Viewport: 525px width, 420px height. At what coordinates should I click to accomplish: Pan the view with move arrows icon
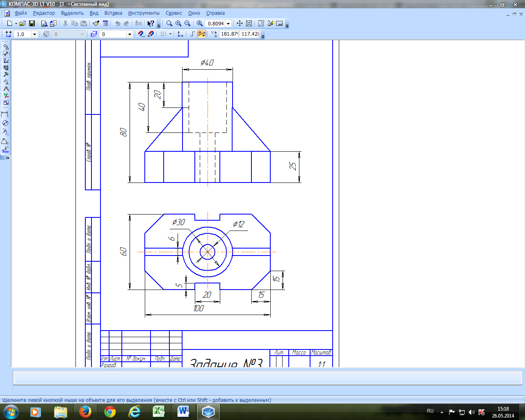coord(240,23)
